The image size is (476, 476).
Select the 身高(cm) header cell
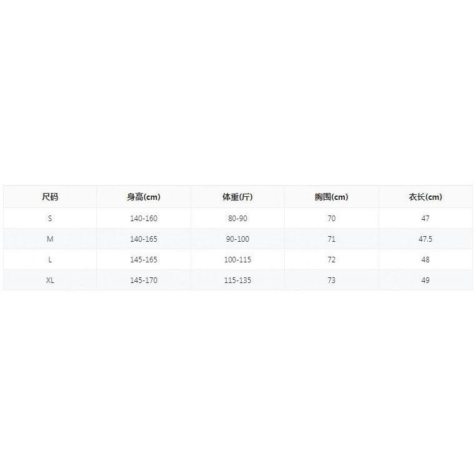tap(144, 197)
